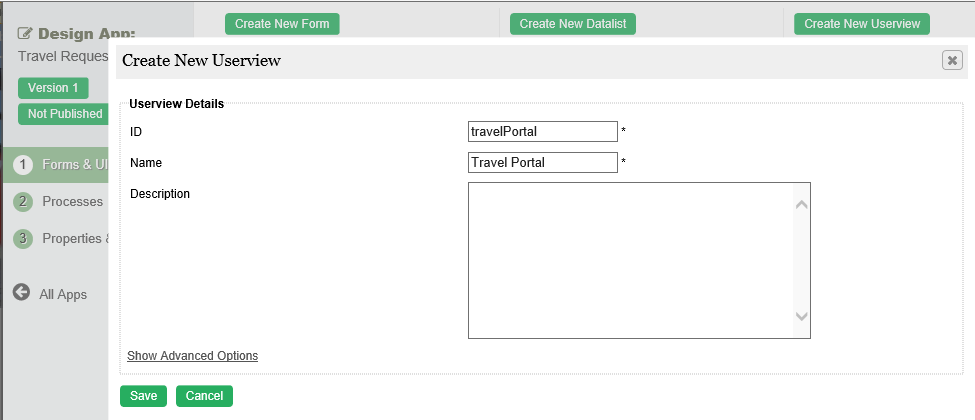Screen dimensions: 975x420
Task: Expand Show Advanced Options
Action: coord(192,356)
